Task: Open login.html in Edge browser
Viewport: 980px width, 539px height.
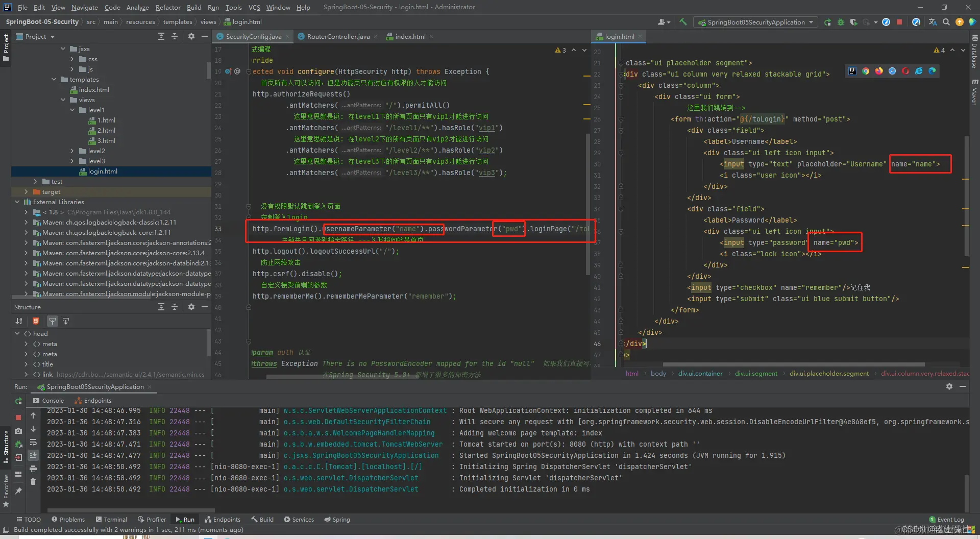Action: tap(932, 71)
